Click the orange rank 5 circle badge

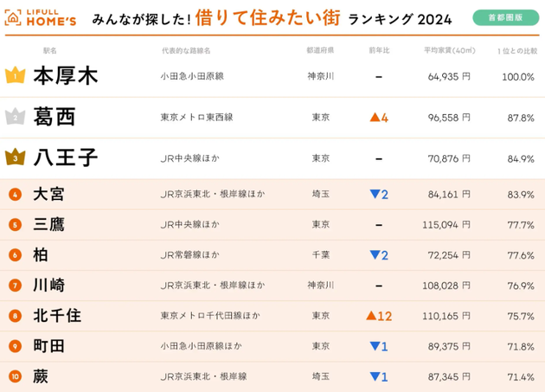(x=15, y=225)
